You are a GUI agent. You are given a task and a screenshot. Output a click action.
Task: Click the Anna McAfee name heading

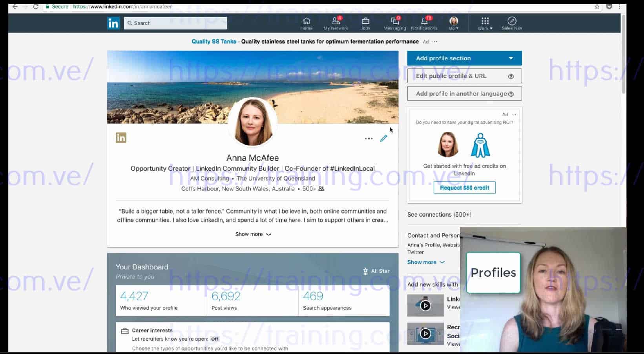tap(252, 158)
